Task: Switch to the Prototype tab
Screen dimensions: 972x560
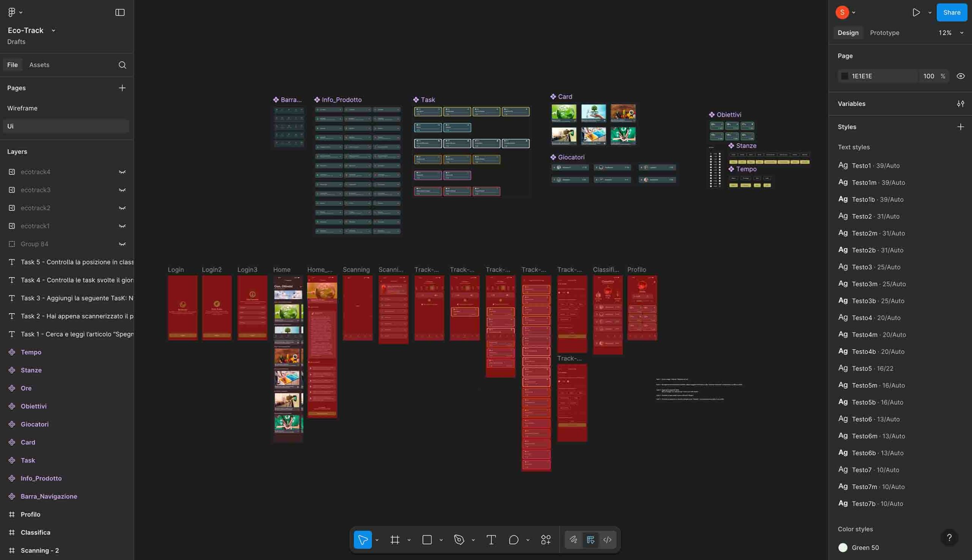Action: [x=884, y=33]
